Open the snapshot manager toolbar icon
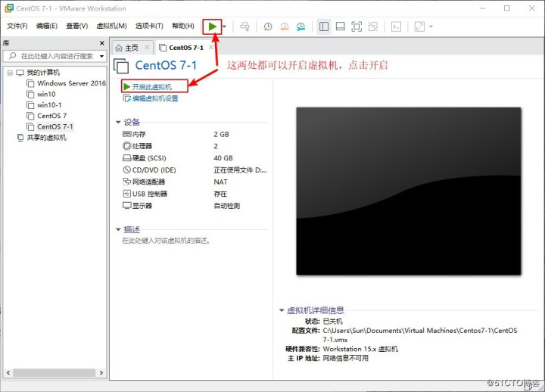This screenshot has width=545, height=392. (301, 26)
